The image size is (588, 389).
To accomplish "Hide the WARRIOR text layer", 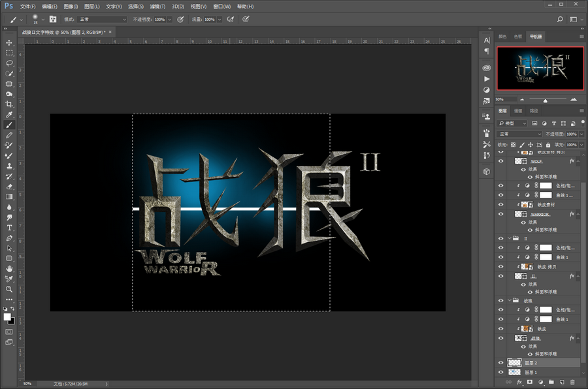I will pyautogui.click(x=501, y=214).
